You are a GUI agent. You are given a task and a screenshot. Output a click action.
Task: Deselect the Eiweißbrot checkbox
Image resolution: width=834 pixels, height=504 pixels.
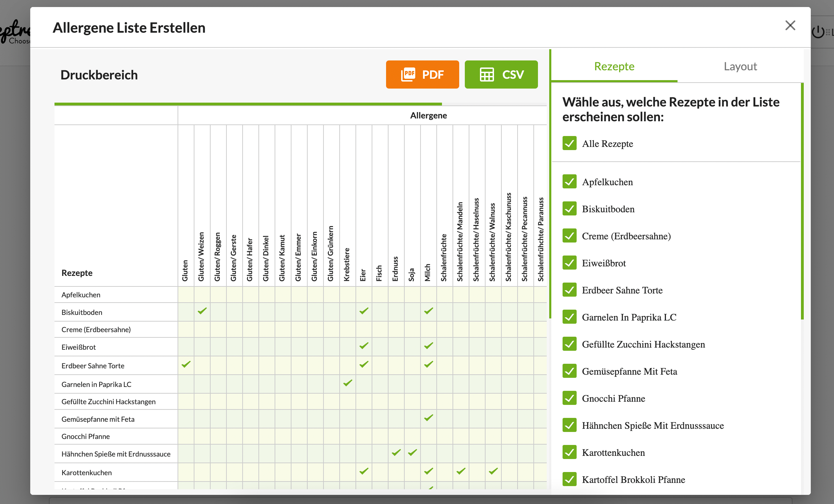pyautogui.click(x=569, y=263)
